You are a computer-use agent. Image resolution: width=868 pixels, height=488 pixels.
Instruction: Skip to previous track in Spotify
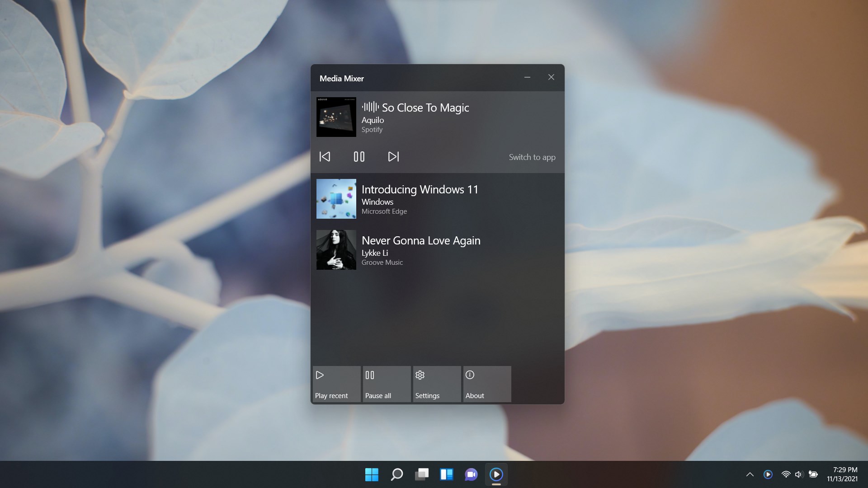(x=325, y=157)
